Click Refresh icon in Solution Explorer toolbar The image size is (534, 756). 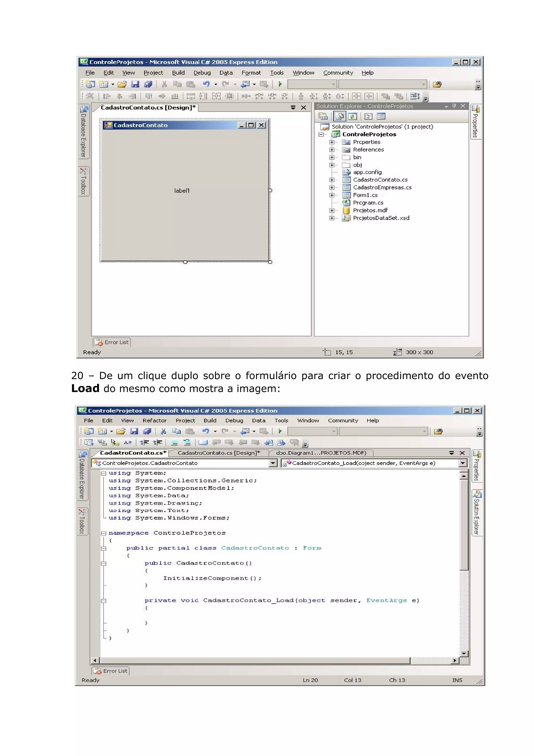pyautogui.click(x=352, y=116)
